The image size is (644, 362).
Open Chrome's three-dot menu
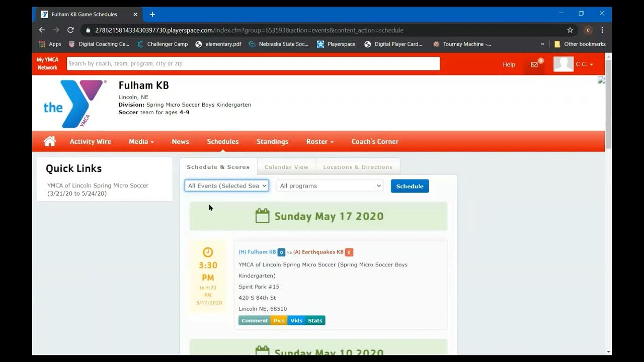(x=602, y=30)
